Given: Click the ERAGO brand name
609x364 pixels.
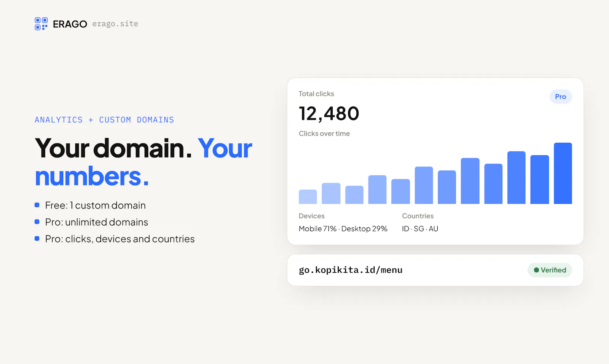Looking at the screenshot, I should click(70, 24).
